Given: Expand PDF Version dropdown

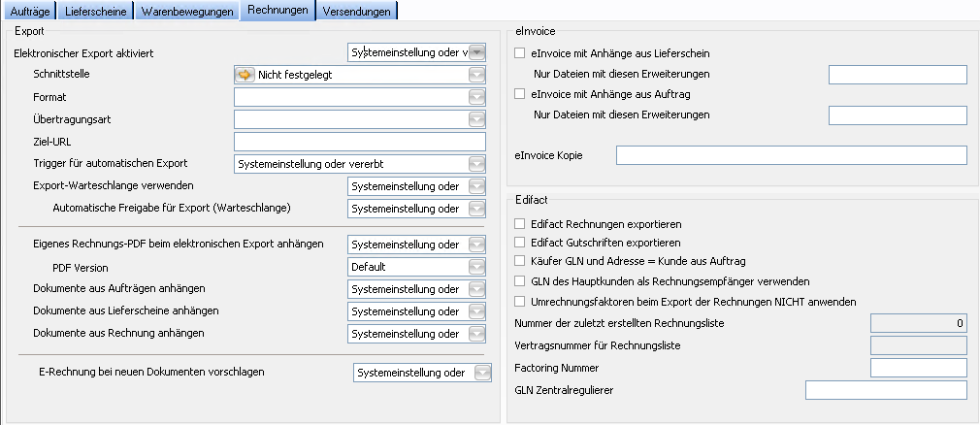Looking at the screenshot, I should click(x=476, y=266).
